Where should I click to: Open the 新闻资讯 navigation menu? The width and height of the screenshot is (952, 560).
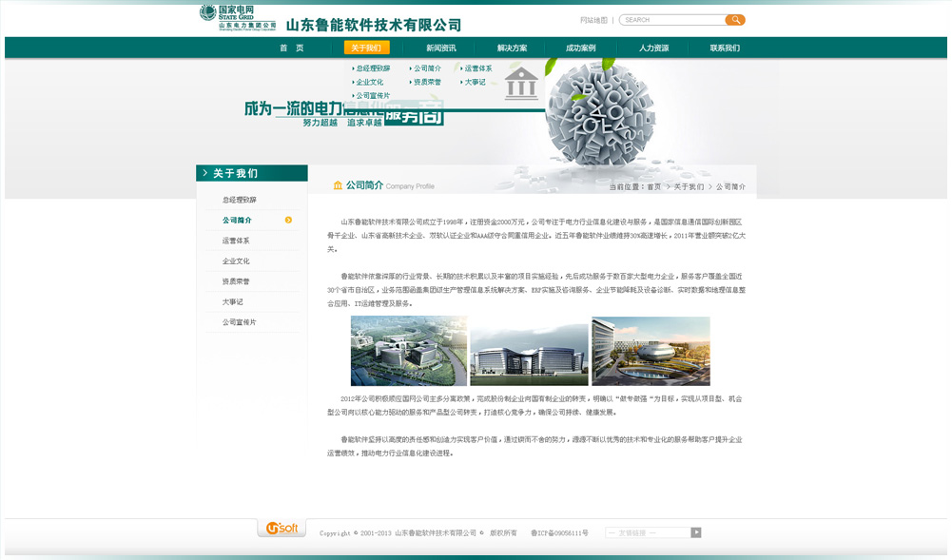tap(440, 48)
